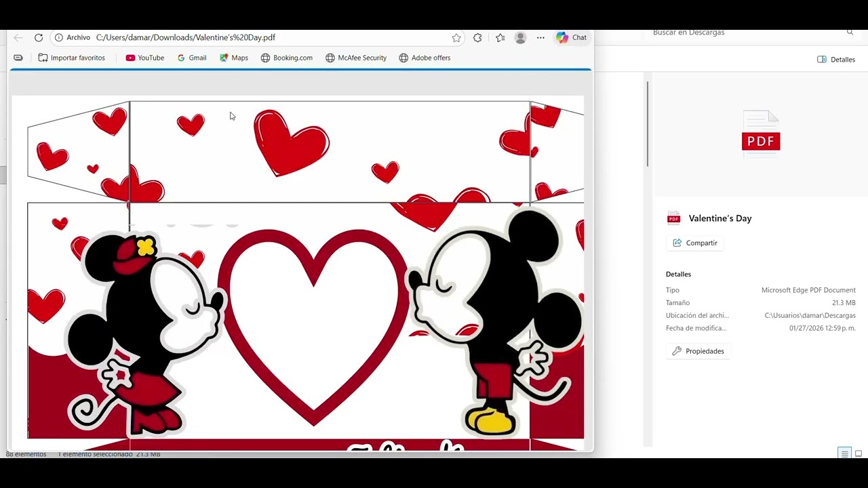Switch Explorer to details list view icon
This screenshot has height=488, width=868.
(844, 453)
